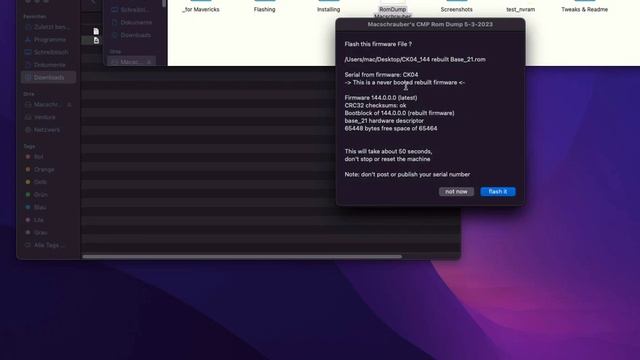
Task: Open Netzwerk in Finder sidebar
Action: (47, 130)
